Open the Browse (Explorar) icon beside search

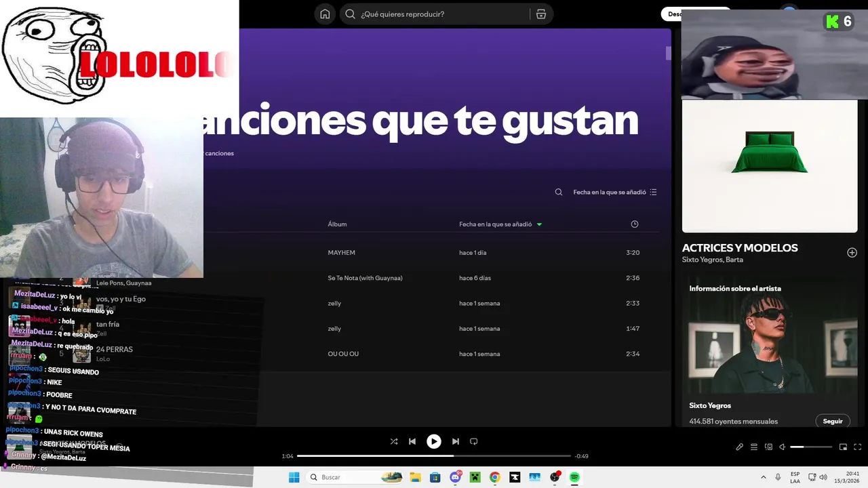pos(541,14)
